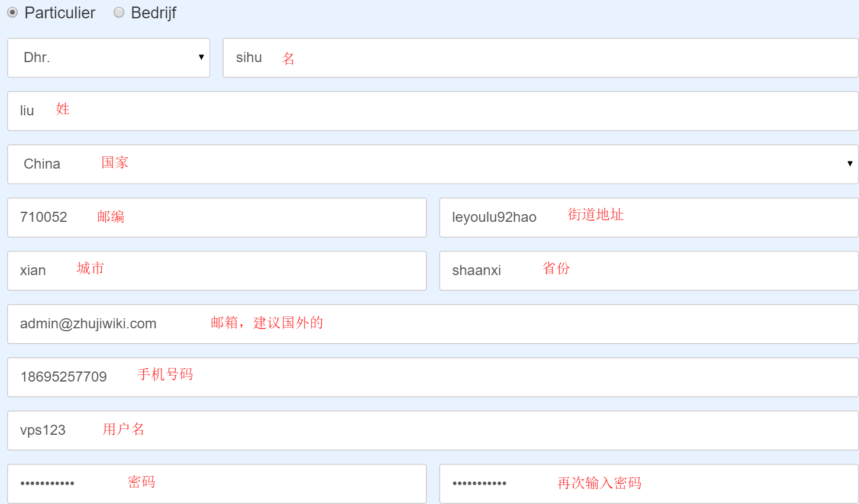Select the Particulier radio button

pos(12,12)
